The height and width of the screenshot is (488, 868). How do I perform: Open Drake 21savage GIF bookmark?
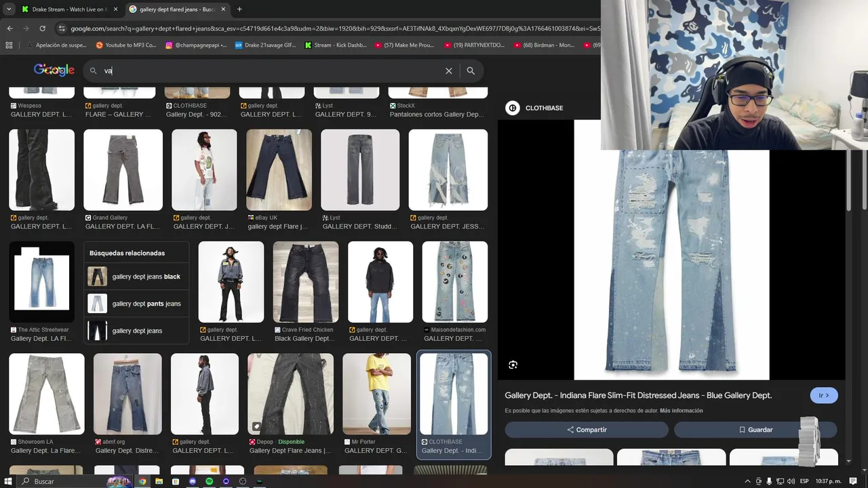click(x=265, y=45)
